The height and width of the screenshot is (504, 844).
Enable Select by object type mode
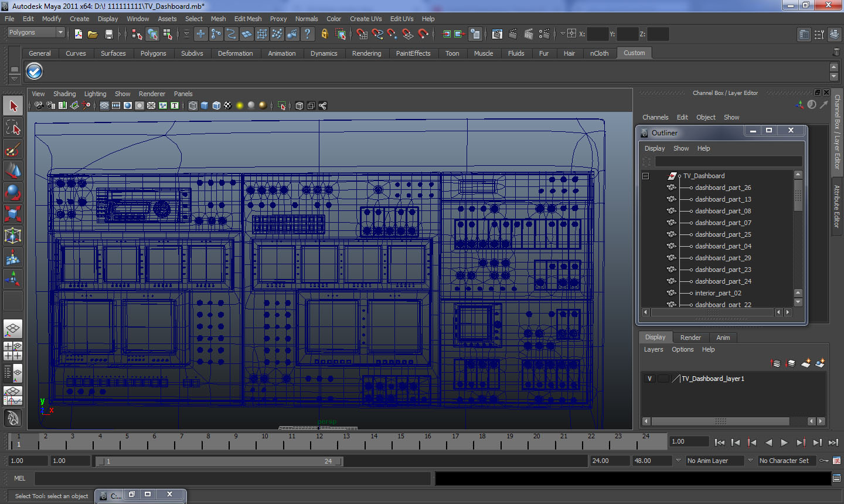152,34
